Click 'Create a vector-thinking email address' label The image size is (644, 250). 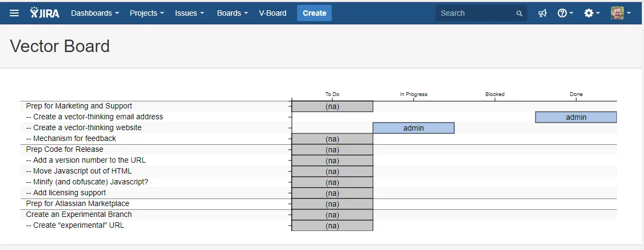click(x=94, y=117)
